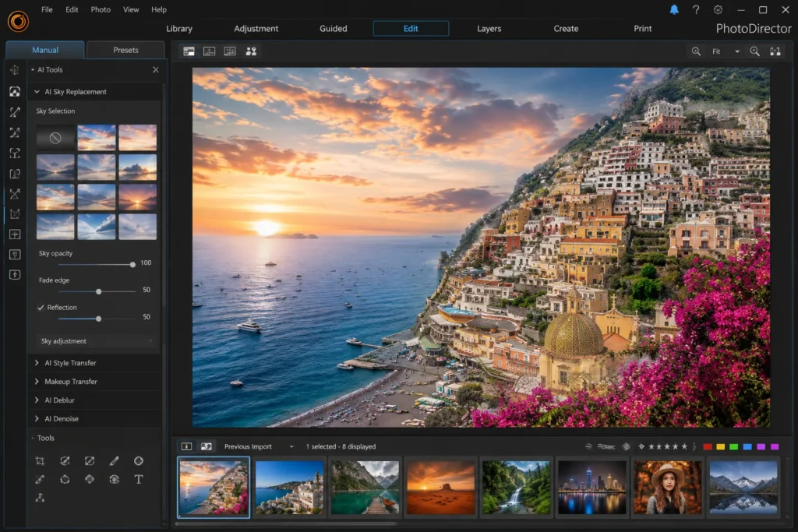Open the Help menu
798x532 pixels.
click(159, 9)
